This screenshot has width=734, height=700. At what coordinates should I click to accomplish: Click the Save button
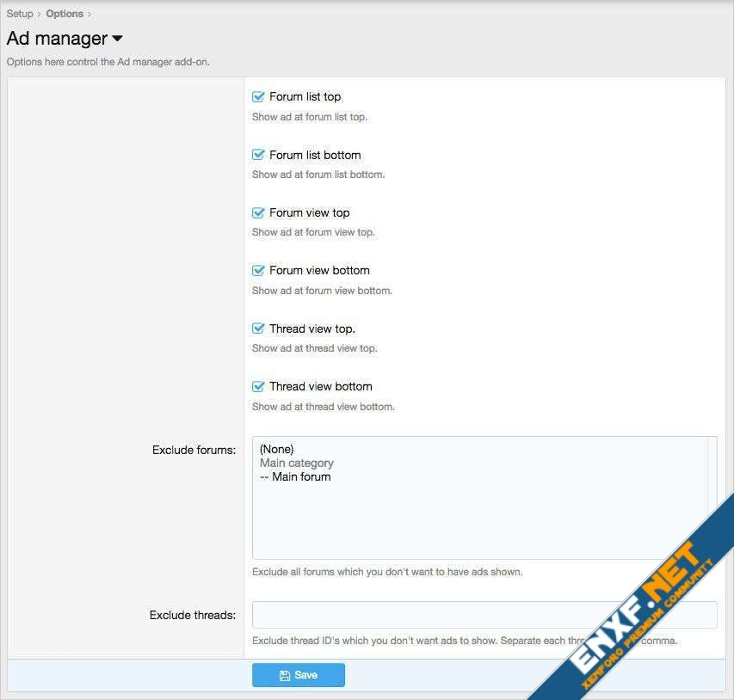tap(299, 675)
